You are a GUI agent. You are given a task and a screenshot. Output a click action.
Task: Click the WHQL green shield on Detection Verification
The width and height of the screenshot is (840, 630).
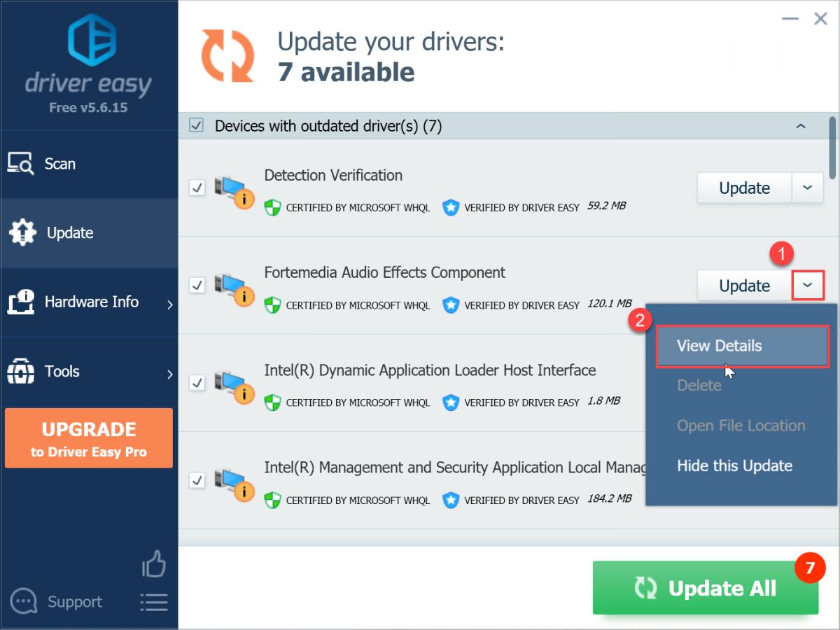point(272,207)
